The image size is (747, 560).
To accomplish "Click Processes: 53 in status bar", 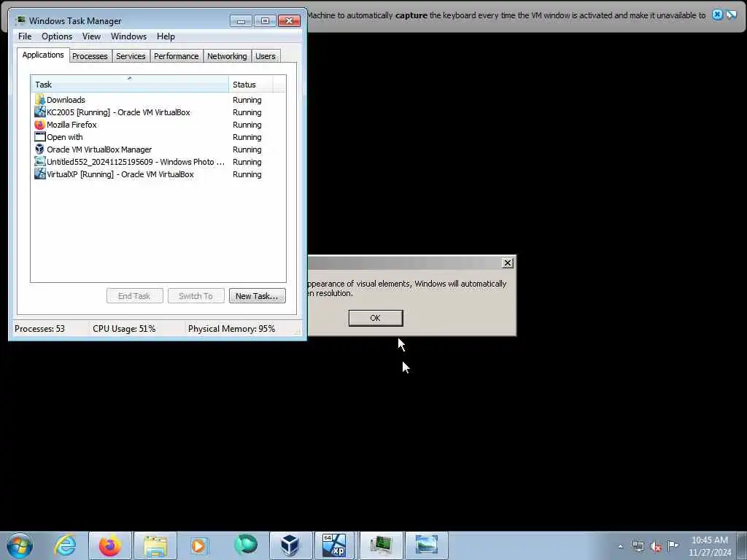I will click(40, 329).
